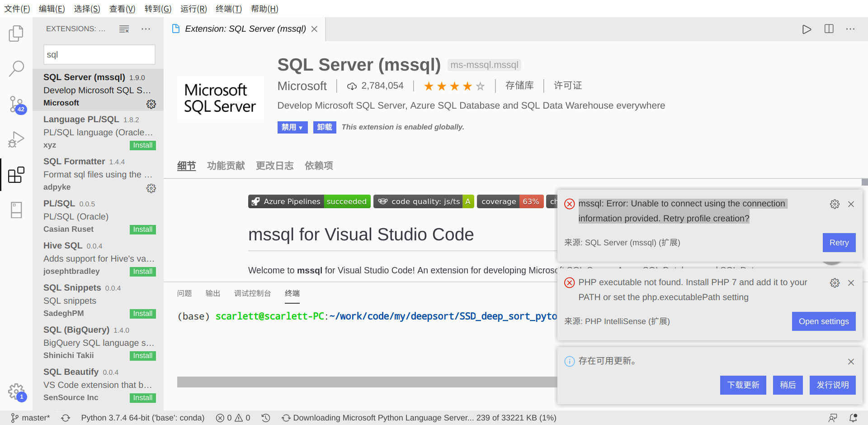The width and height of the screenshot is (868, 425).
Task: Open the extensions filter dropdown in sidebar
Action: (124, 29)
